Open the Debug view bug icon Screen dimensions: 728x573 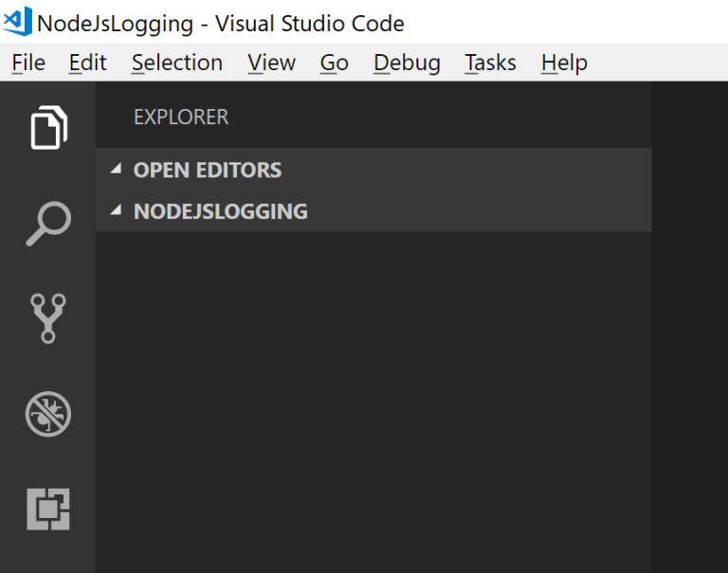[x=48, y=415]
